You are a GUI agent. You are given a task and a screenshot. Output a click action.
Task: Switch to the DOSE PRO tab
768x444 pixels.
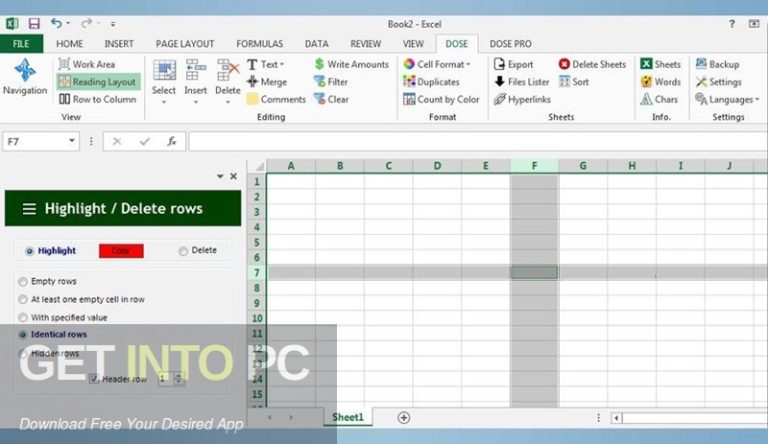click(x=510, y=44)
